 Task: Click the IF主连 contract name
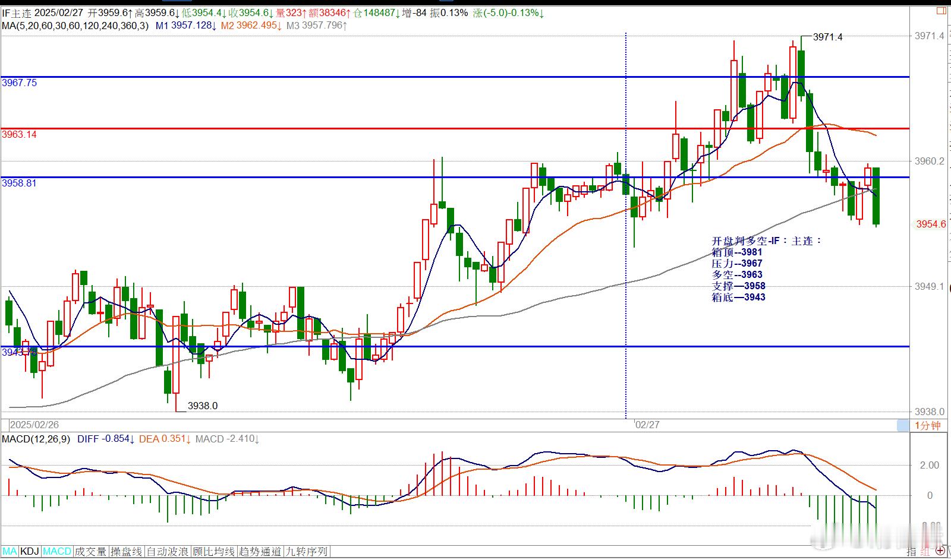pos(17,13)
